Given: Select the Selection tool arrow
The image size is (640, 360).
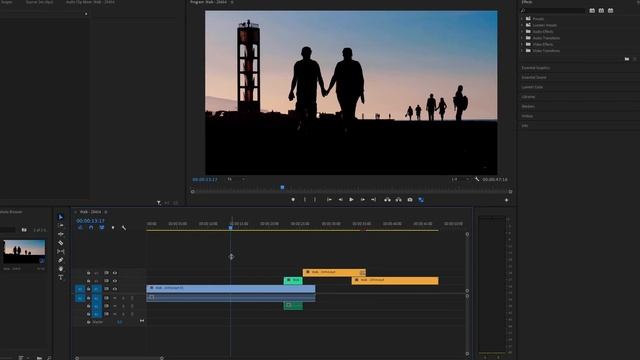Looking at the screenshot, I should 60,217.
